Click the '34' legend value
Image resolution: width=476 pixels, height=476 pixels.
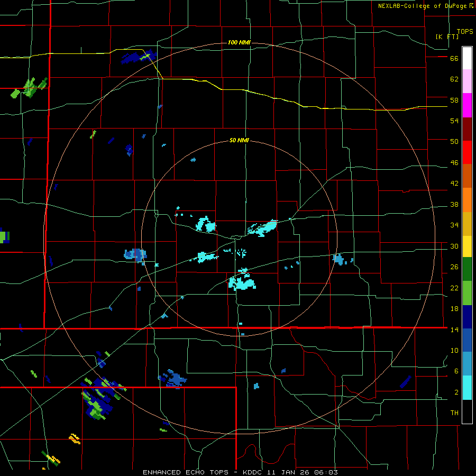tap(454, 225)
